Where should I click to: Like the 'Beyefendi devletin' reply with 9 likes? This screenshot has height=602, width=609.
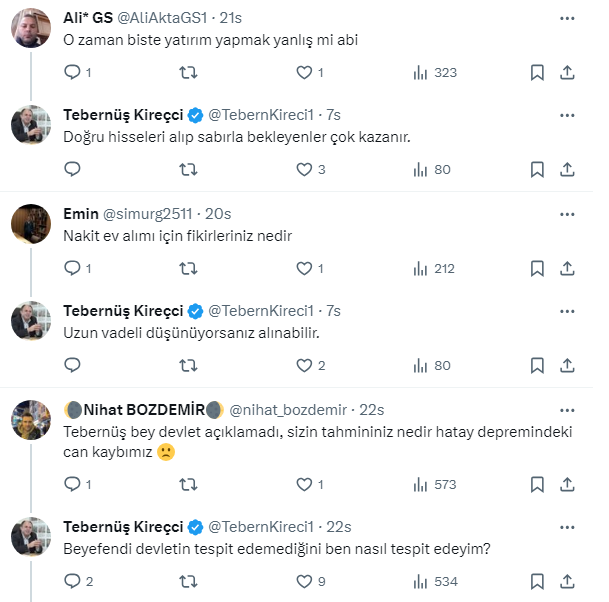304,581
